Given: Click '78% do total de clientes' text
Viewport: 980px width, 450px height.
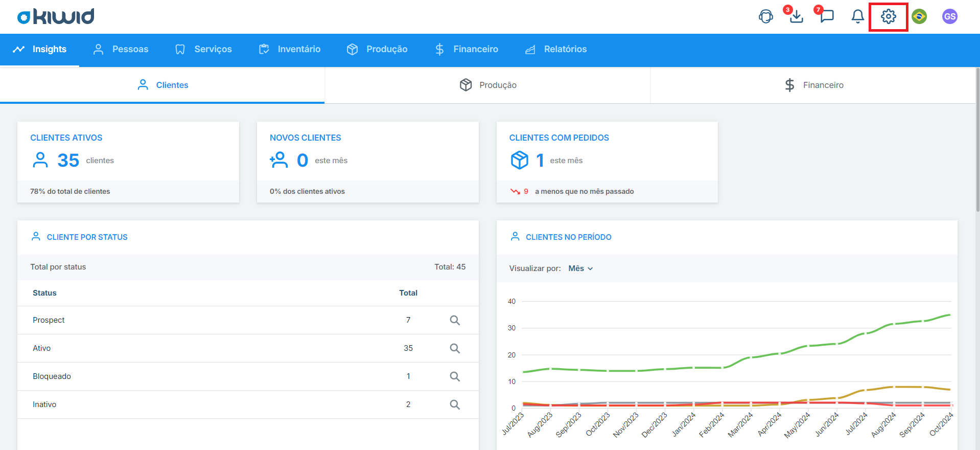Looking at the screenshot, I should tap(70, 191).
